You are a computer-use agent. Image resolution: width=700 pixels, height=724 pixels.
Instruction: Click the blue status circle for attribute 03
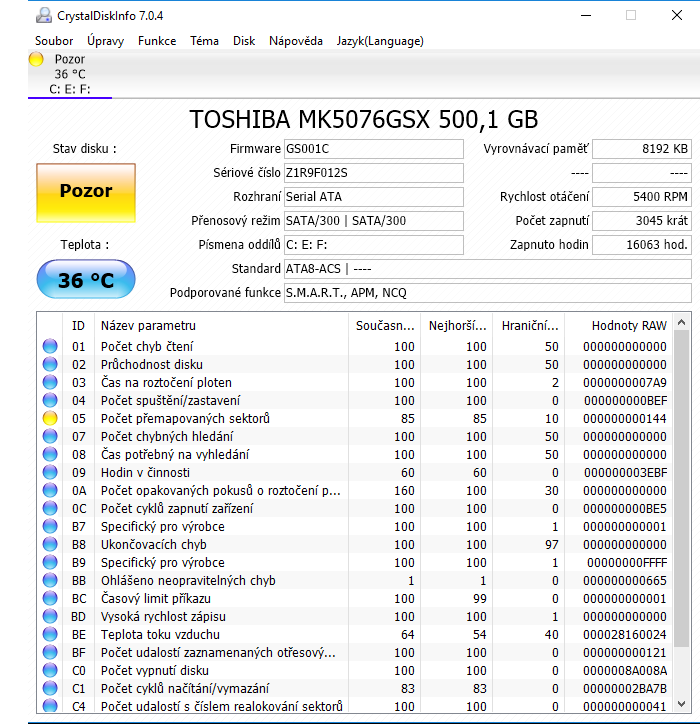(50, 382)
